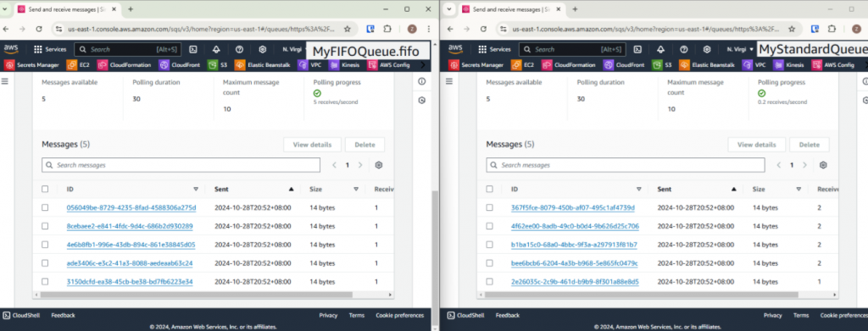Open message ID ade3406c link in FIFO queue

(x=130, y=263)
